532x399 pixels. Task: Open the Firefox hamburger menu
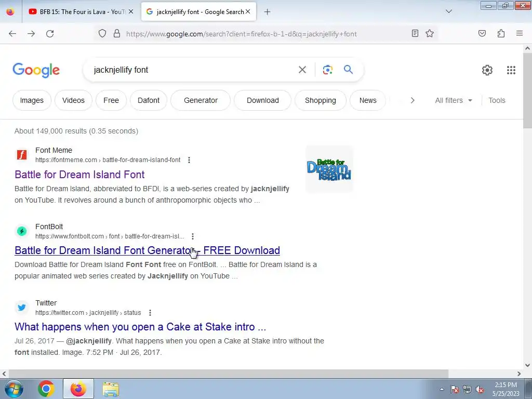520,33
